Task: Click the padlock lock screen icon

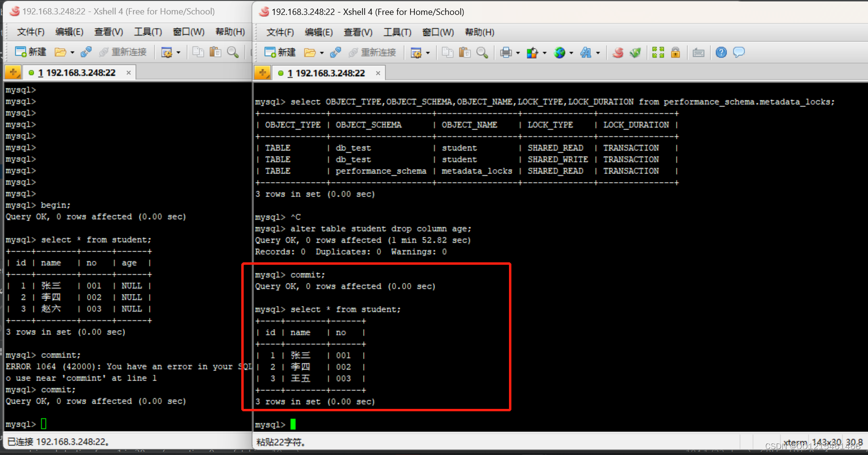Action: (675, 52)
